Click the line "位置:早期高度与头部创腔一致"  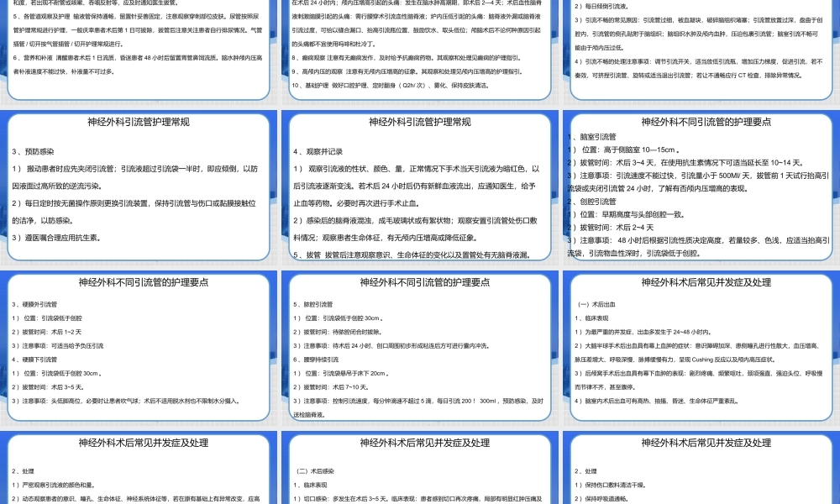(627, 215)
